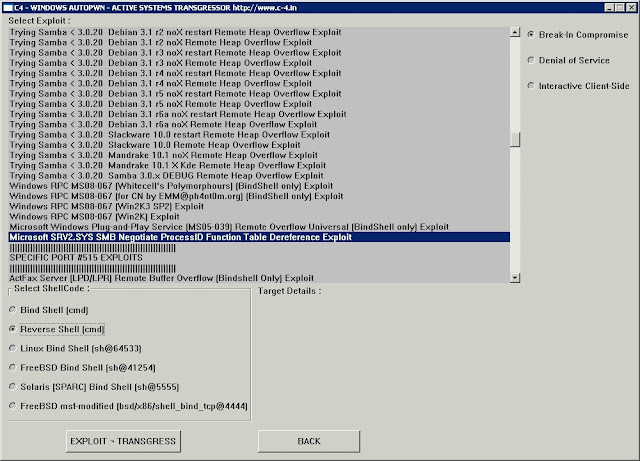The height and width of the screenshot is (461, 640).
Task: Click the EXPLOIT ~ TRANSGRESS button
Action: click(123, 441)
